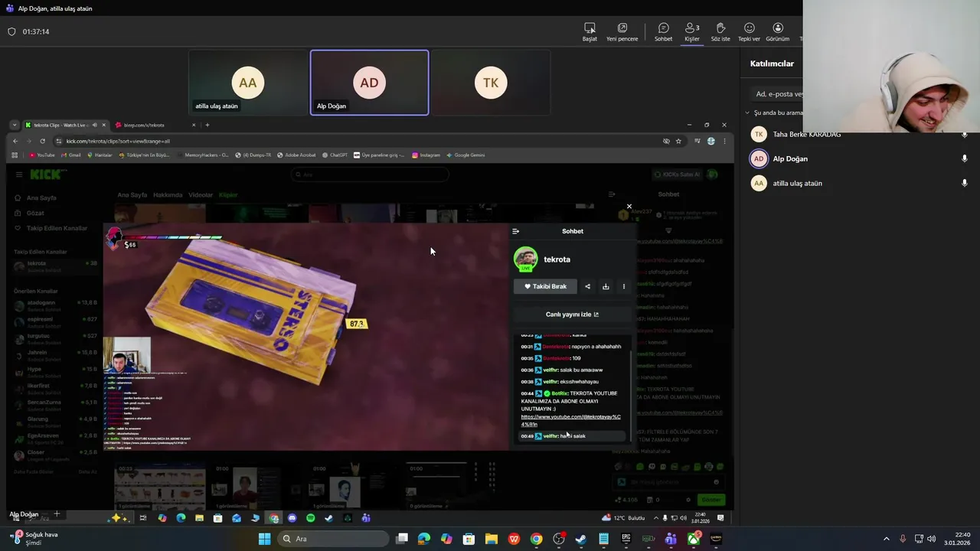
Task: Open Epic Games launcher from taskbar
Action: (626, 539)
